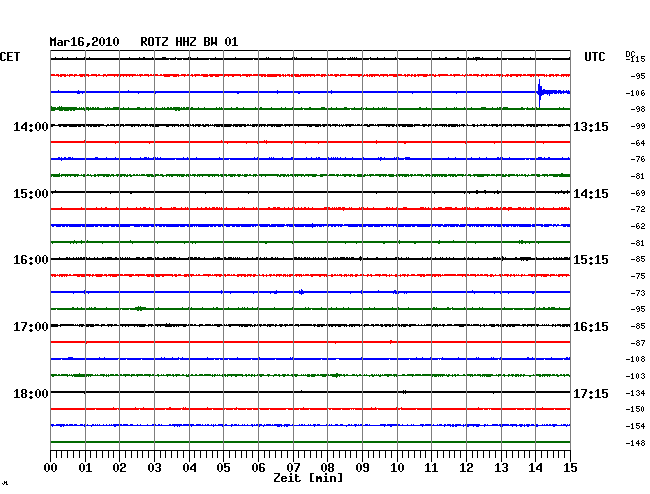Click the DC offset value -87
This screenshot has height=494, width=650.
[x=638, y=343]
